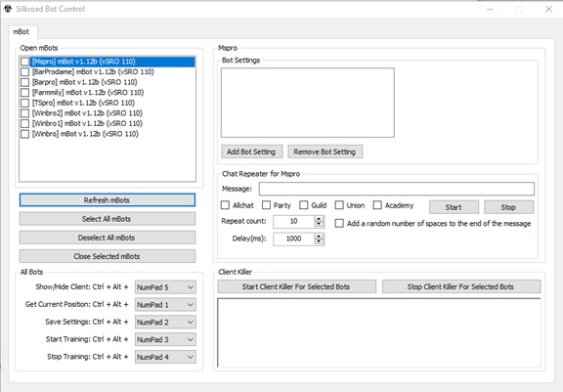Click the chat repeater Stop button

(x=509, y=207)
